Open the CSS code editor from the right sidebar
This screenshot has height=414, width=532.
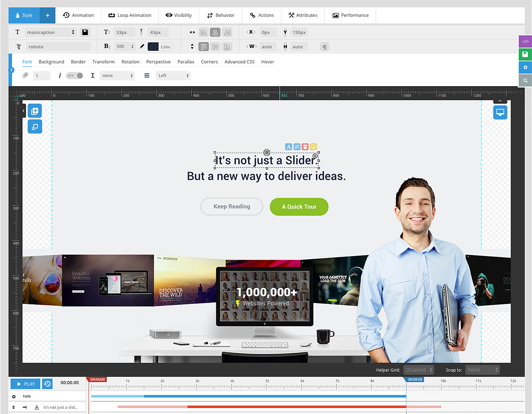tap(525, 41)
